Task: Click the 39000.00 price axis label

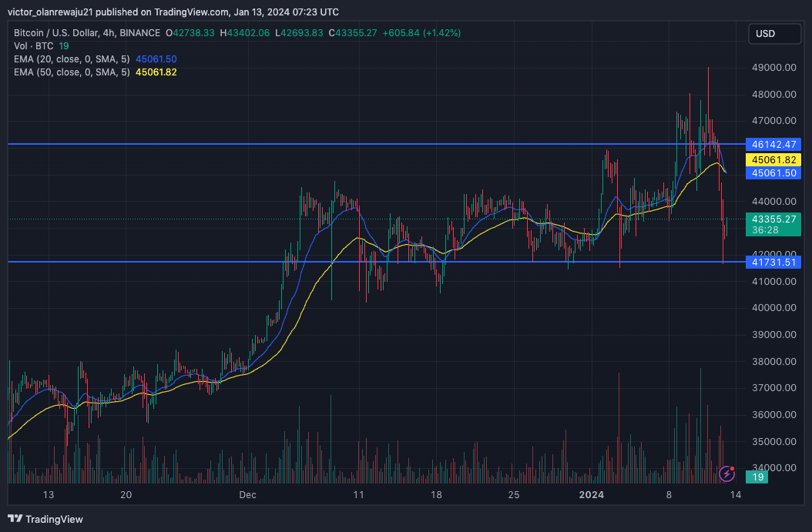Action: coord(774,334)
